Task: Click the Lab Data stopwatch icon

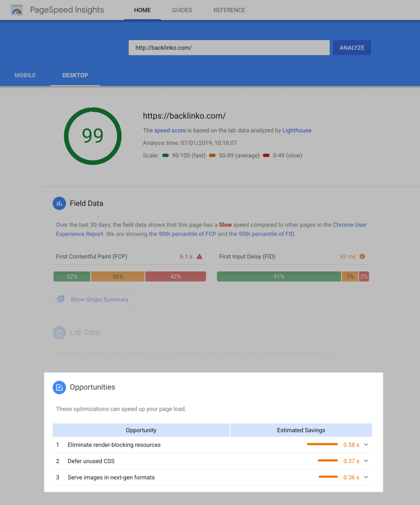Action: pyautogui.click(x=59, y=332)
